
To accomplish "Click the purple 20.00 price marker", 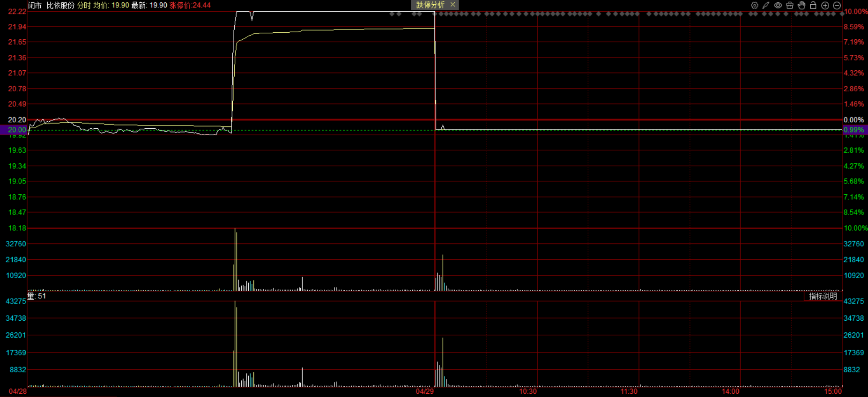I will pyautogui.click(x=14, y=130).
